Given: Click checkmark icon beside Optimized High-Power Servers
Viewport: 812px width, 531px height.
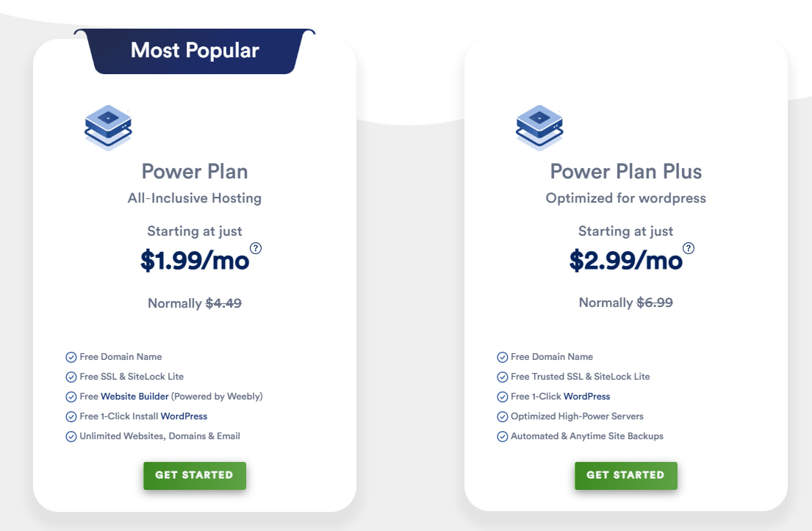Looking at the screenshot, I should (503, 416).
